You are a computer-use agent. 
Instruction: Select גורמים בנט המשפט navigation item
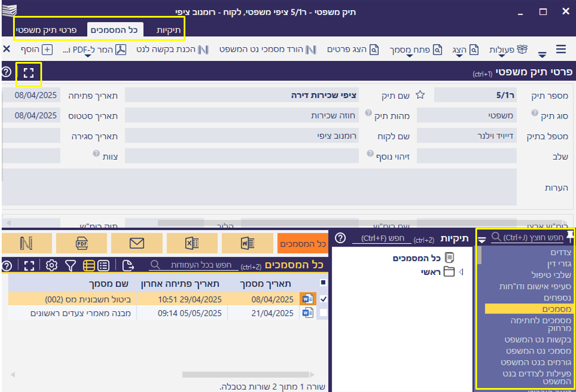(x=536, y=362)
